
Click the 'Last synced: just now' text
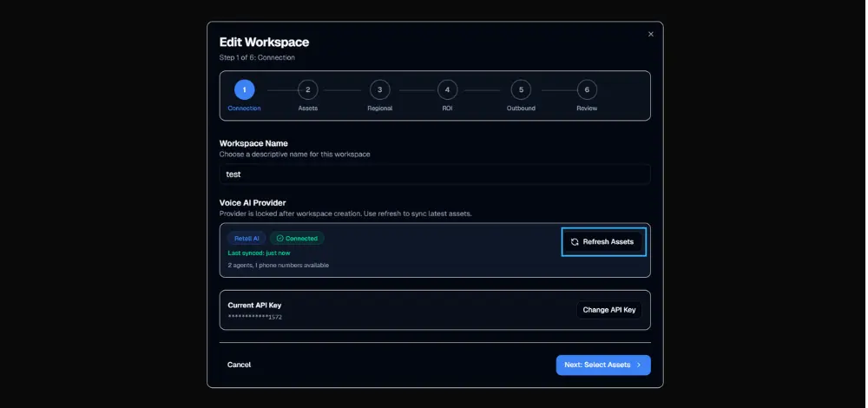[x=259, y=253]
